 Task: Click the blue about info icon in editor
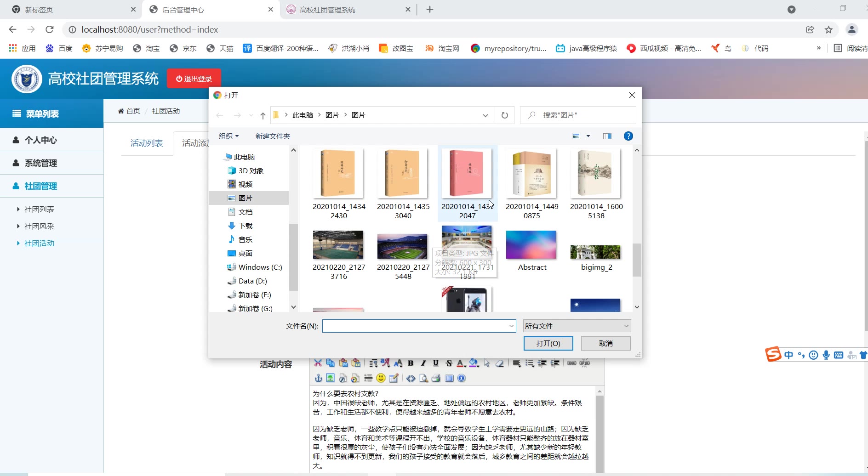[x=462, y=378]
